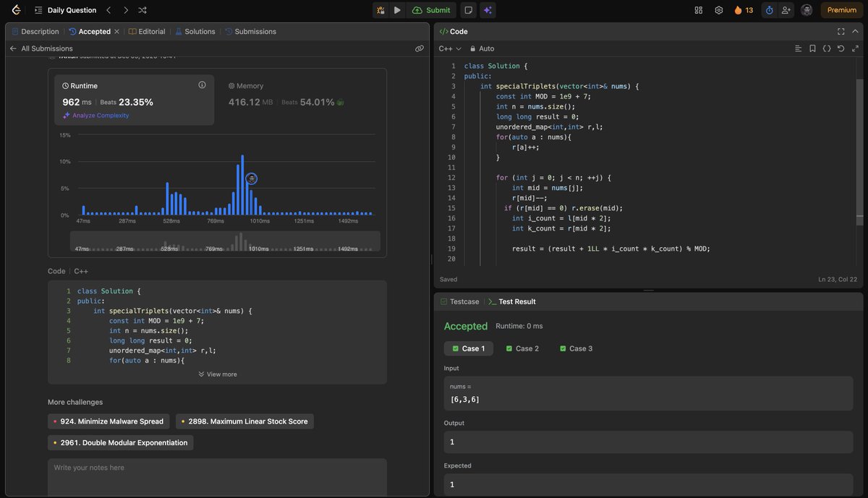Click the green Accepted result heading

(x=466, y=326)
